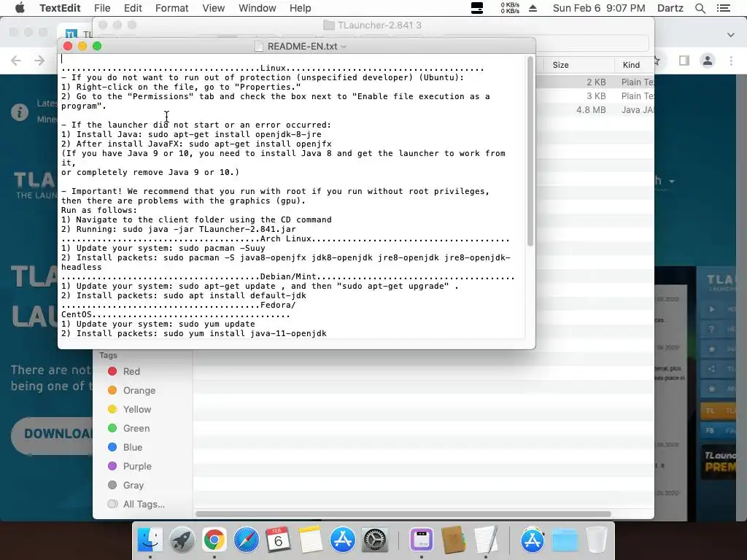Open the Dartz user menu
This screenshot has width=747, height=560.
pos(670,8)
